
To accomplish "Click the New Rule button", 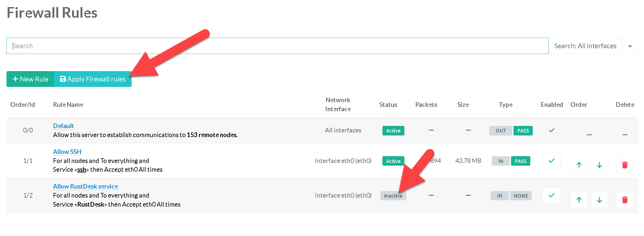I will point(30,79).
